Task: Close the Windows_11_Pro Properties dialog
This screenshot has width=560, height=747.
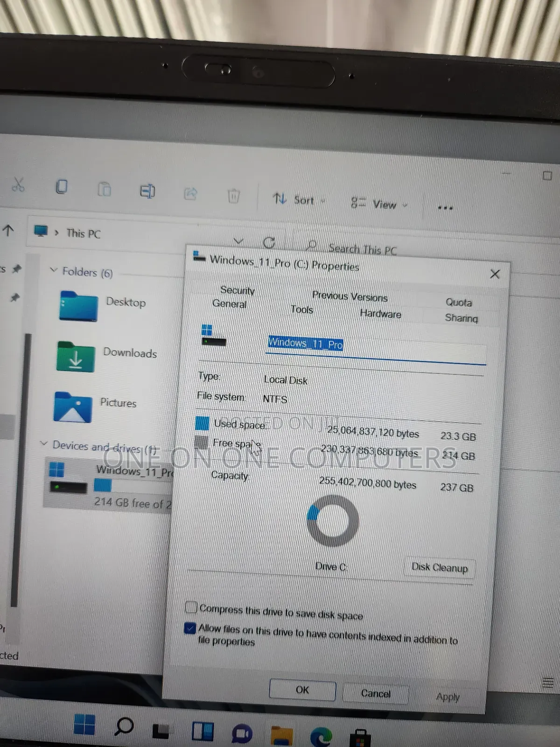Action: click(495, 274)
